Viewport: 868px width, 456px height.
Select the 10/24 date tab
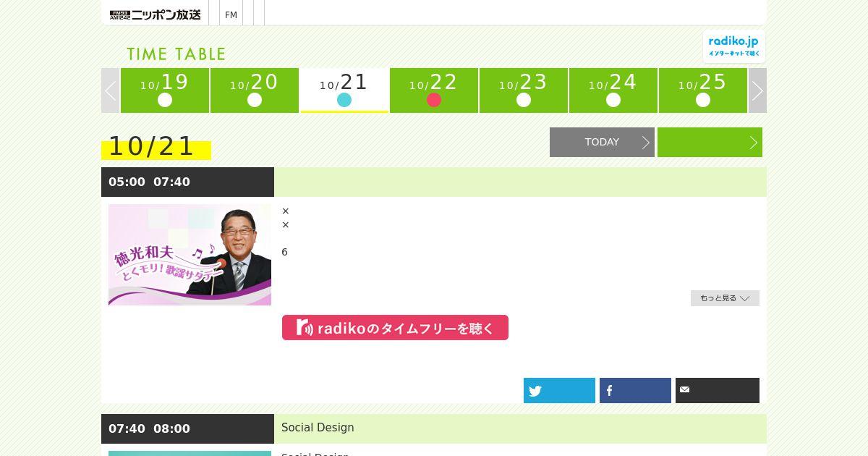tap(613, 90)
